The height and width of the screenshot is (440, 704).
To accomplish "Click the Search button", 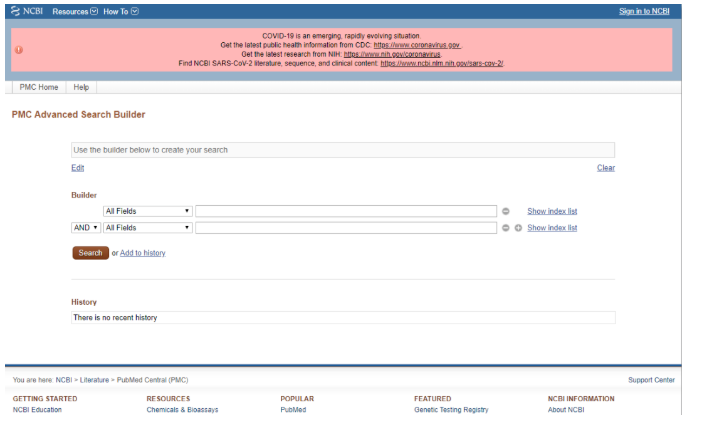I will coord(90,253).
